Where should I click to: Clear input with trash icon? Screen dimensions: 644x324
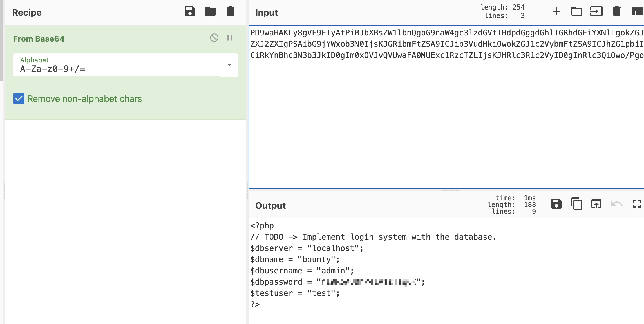pos(616,12)
